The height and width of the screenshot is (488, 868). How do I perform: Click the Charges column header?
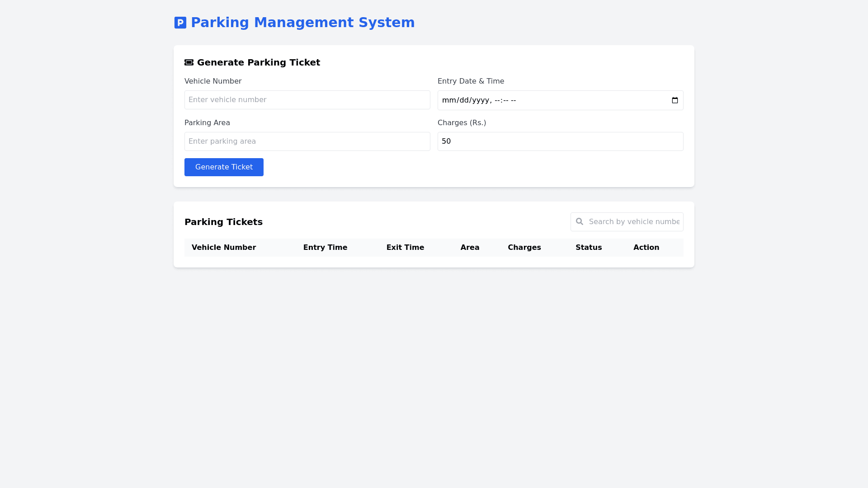tap(524, 248)
